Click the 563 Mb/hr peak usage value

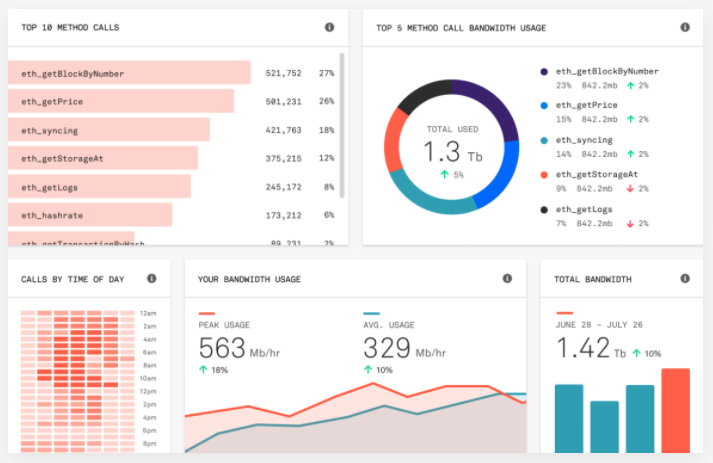[x=239, y=348]
